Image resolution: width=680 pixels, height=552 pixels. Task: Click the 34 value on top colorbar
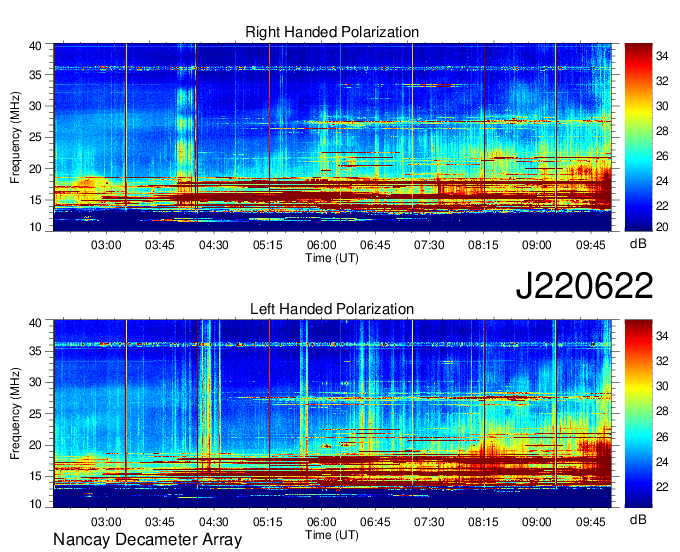662,56
